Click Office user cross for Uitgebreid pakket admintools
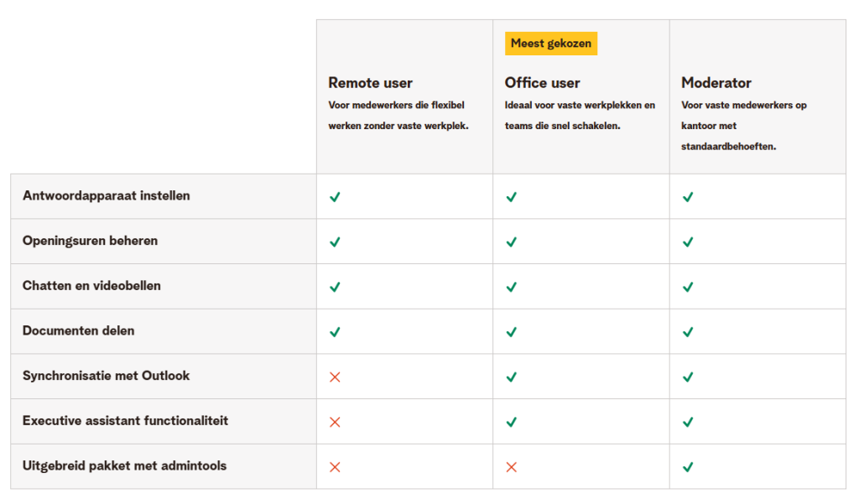Screen dimensions: 859x504 click(x=511, y=467)
